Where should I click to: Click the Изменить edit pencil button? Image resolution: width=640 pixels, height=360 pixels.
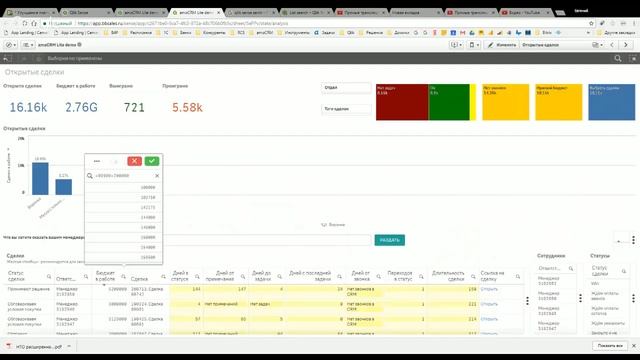point(502,45)
